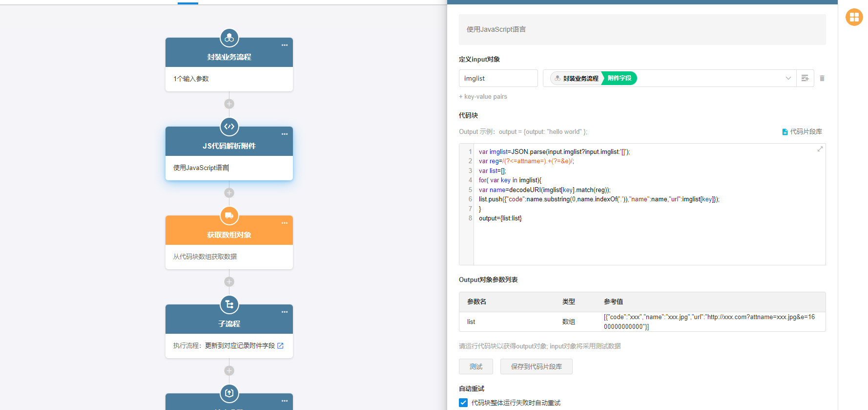Click the imglist parameter name field

click(498, 78)
